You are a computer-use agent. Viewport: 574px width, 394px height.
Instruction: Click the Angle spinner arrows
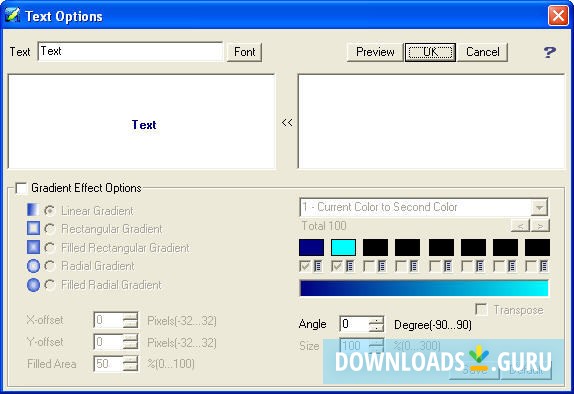tap(376, 324)
